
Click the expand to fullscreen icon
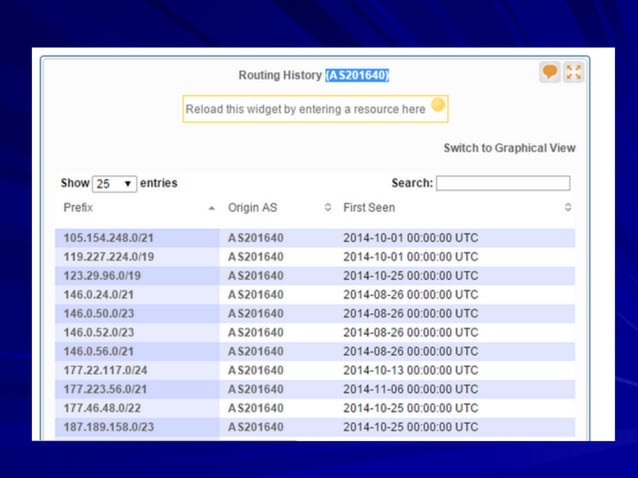tap(573, 72)
